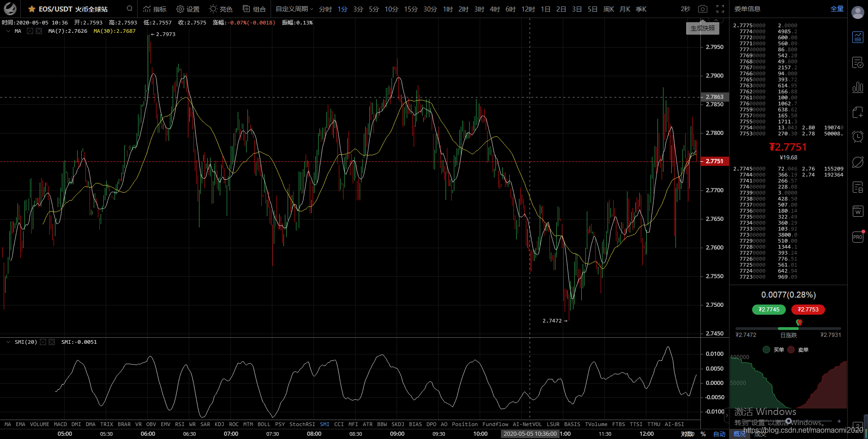Open the 成交 trades tab
The height and width of the screenshot is (439, 868).
coord(760,434)
